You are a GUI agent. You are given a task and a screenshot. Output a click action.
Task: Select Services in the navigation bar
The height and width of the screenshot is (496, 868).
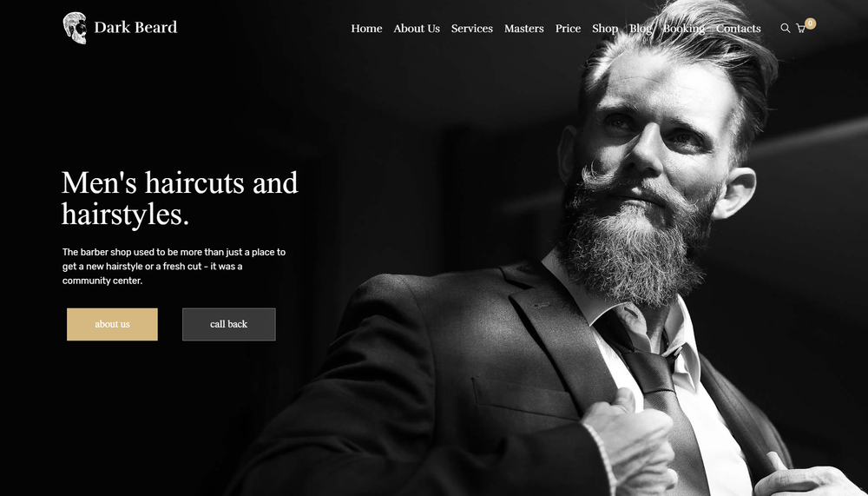pyautogui.click(x=471, y=29)
